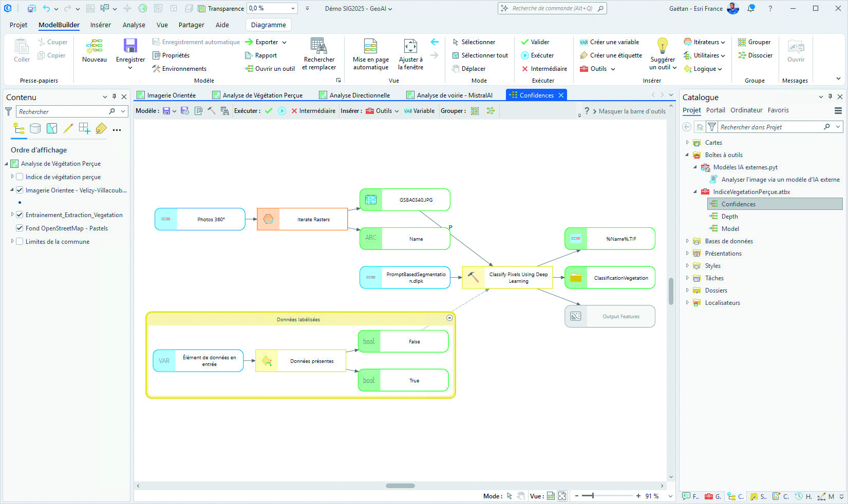Open the Rechercher et remplacer tool

(319, 53)
